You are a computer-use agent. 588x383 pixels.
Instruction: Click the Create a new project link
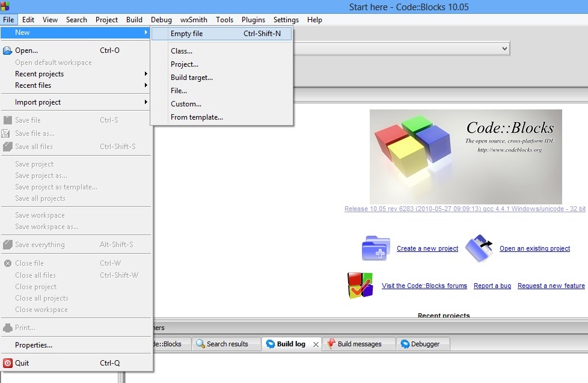pyautogui.click(x=427, y=248)
